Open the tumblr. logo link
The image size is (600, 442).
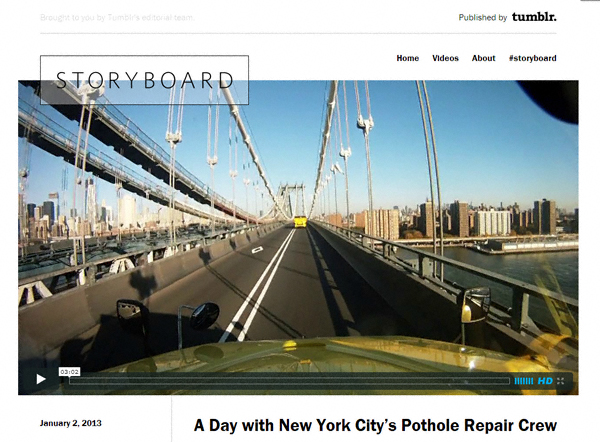pos(534,17)
